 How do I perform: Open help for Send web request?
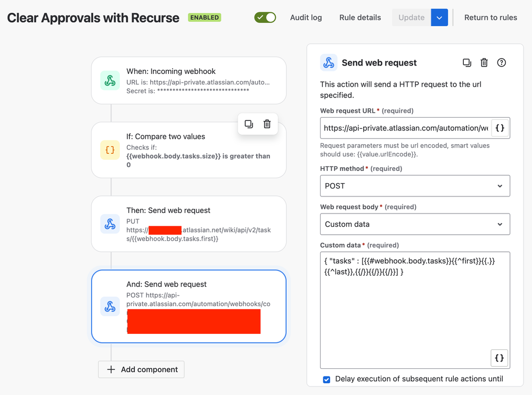[502, 63]
